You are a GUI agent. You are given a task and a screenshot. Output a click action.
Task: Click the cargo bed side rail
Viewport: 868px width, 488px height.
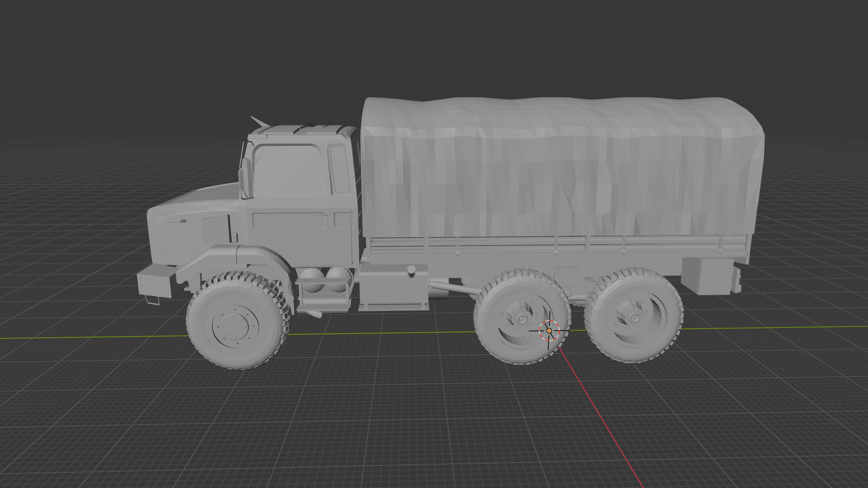(x=558, y=245)
